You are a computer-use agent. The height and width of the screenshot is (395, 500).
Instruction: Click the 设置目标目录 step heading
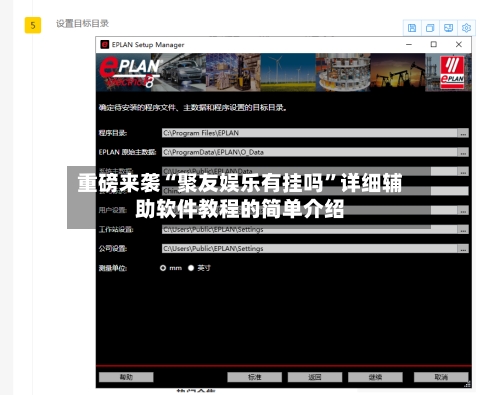pyautogui.click(x=82, y=24)
